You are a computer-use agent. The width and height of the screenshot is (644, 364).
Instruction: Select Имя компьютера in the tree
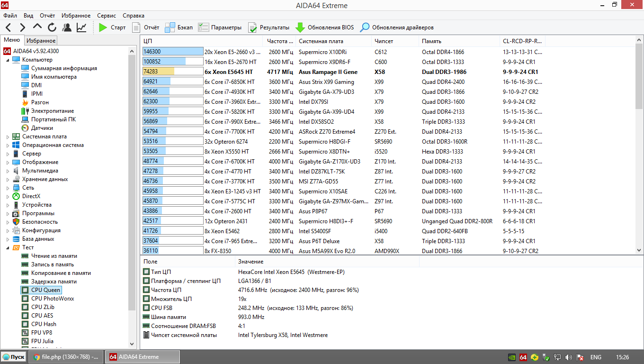pyautogui.click(x=54, y=77)
